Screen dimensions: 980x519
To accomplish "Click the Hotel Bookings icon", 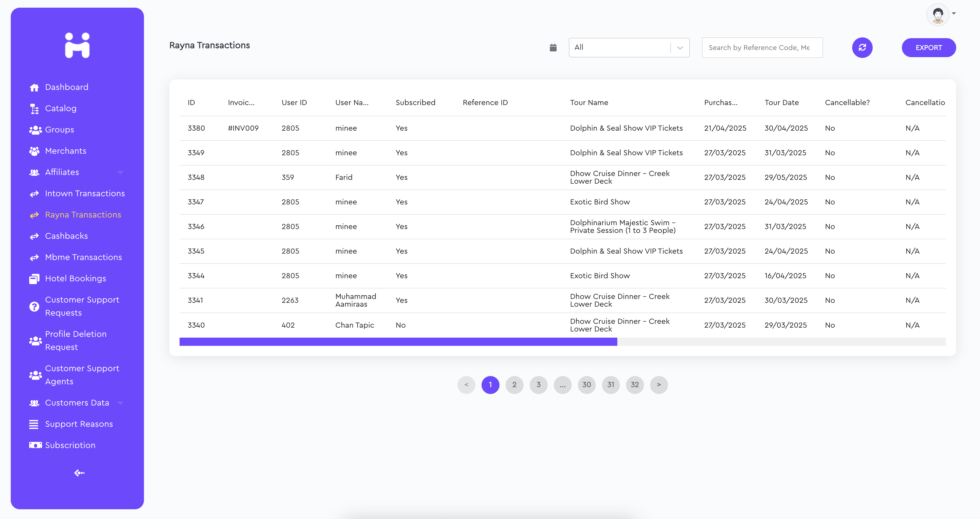I will [x=34, y=279].
